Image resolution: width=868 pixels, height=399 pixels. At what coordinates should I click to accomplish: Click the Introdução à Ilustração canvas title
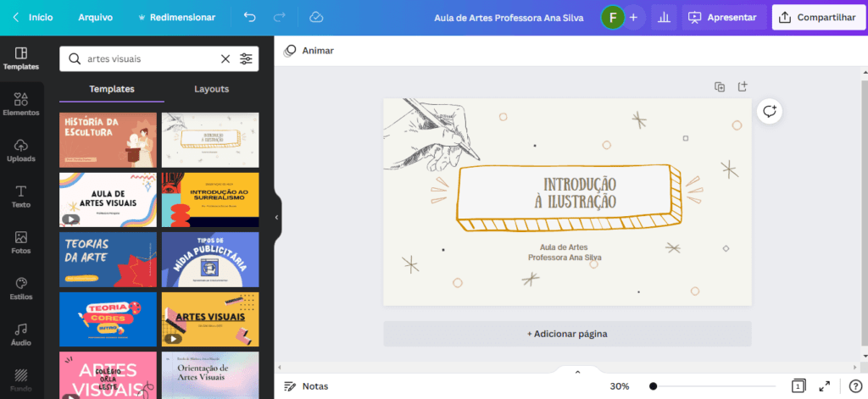pos(575,193)
